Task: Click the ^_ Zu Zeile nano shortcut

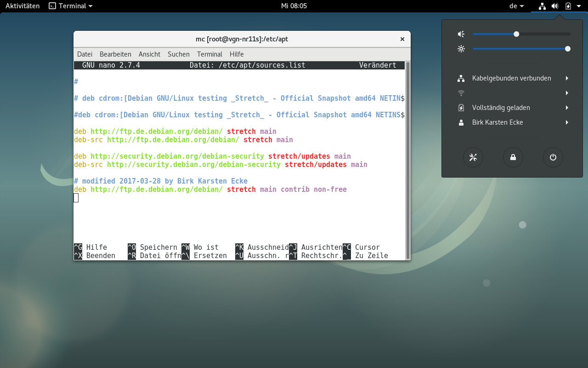Action: (x=365, y=256)
